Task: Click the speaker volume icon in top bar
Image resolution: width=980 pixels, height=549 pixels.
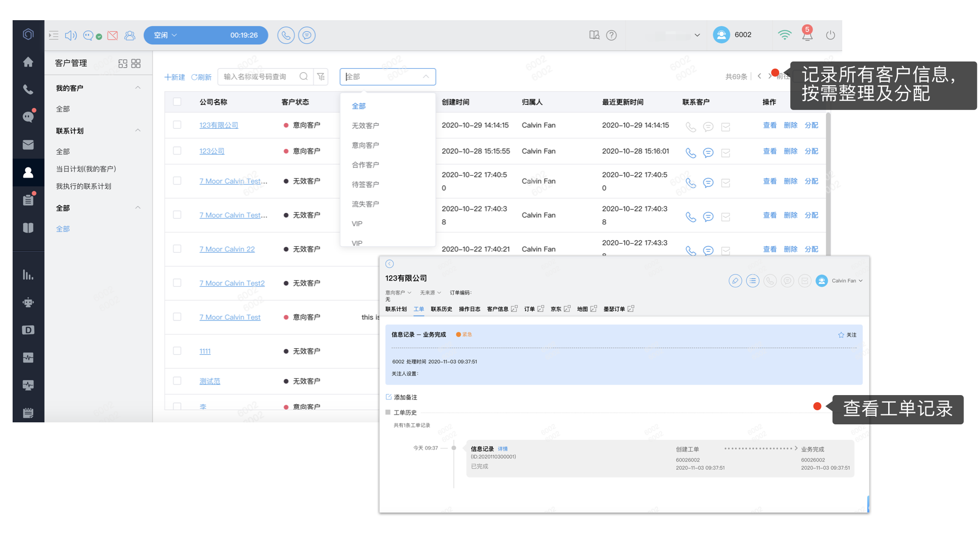Action: 71,35
